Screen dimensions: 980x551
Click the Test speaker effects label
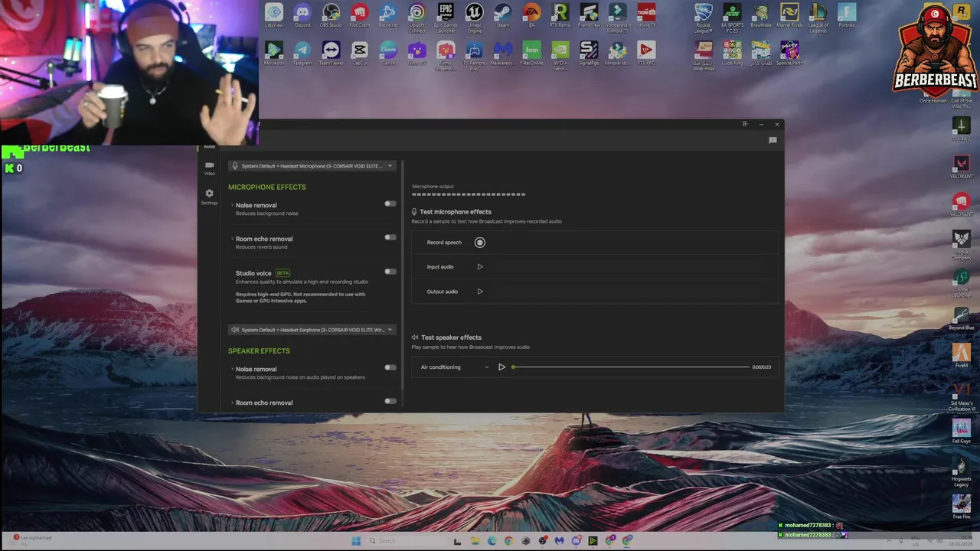click(451, 337)
